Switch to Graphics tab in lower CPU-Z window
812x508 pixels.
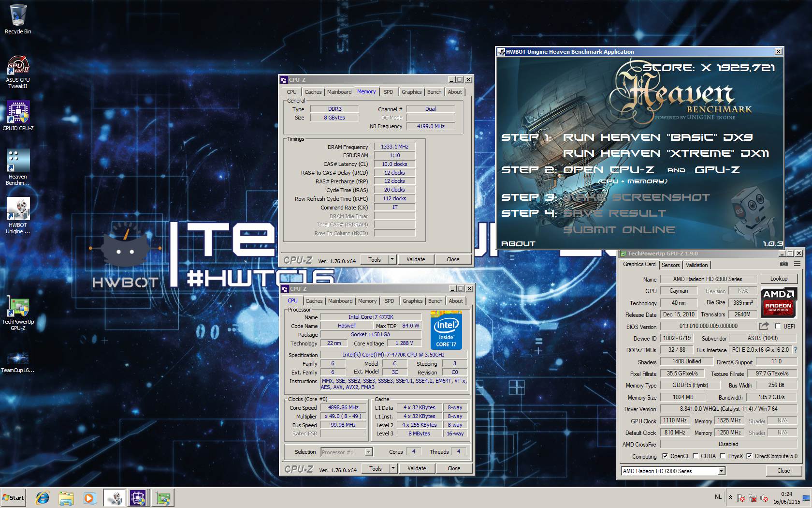pyautogui.click(x=412, y=301)
